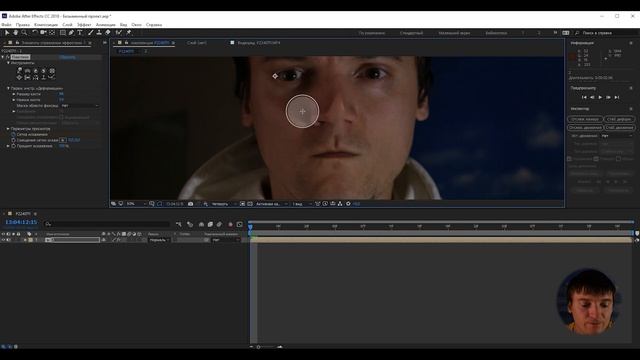640x360 pixels.
Task: Select the Puppet Pin tool
Action: coord(129,33)
